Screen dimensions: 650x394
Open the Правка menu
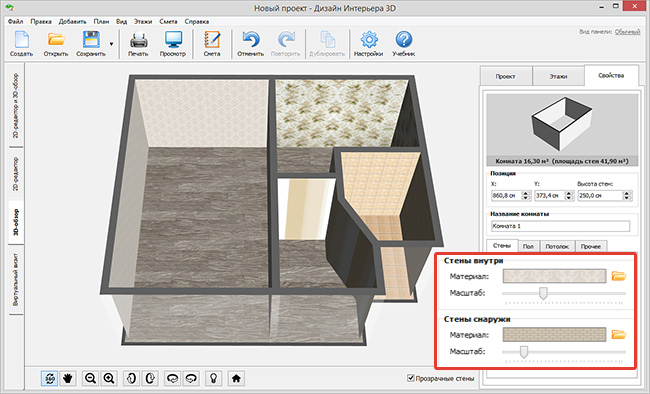pyautogui.click(x=41, y=22)
